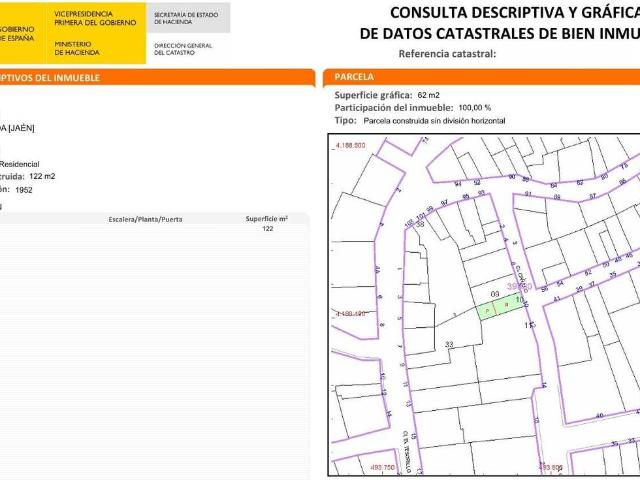The height and width of the screenshot is (480, 640).
Task: Click the 4.188.500 coordinate label on the map
Action: (351, 146)
